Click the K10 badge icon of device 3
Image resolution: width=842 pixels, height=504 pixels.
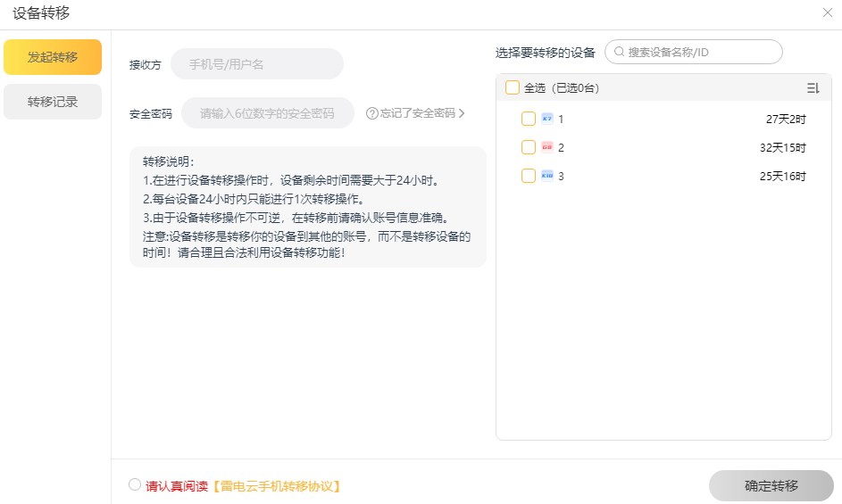pos(547,176)
